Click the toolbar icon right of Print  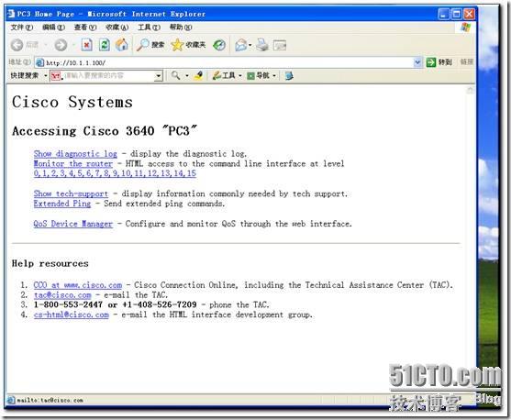[x=280, y=45]
